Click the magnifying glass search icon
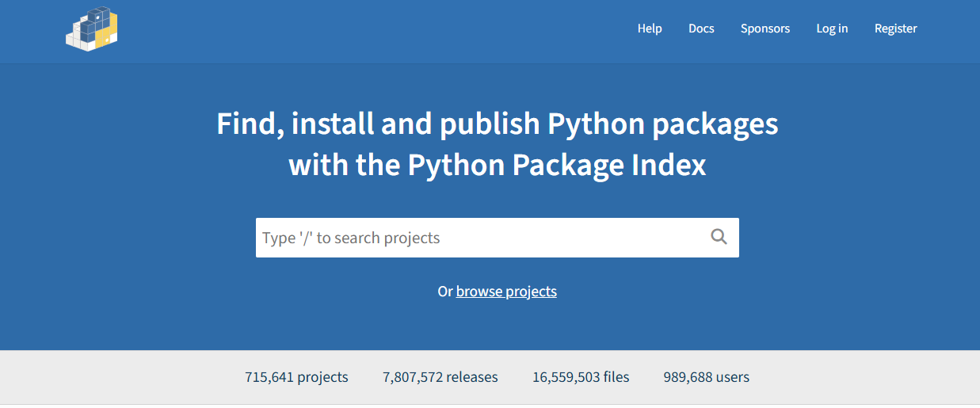The height and width of the screenshot is (408, 980). [719, 237]
